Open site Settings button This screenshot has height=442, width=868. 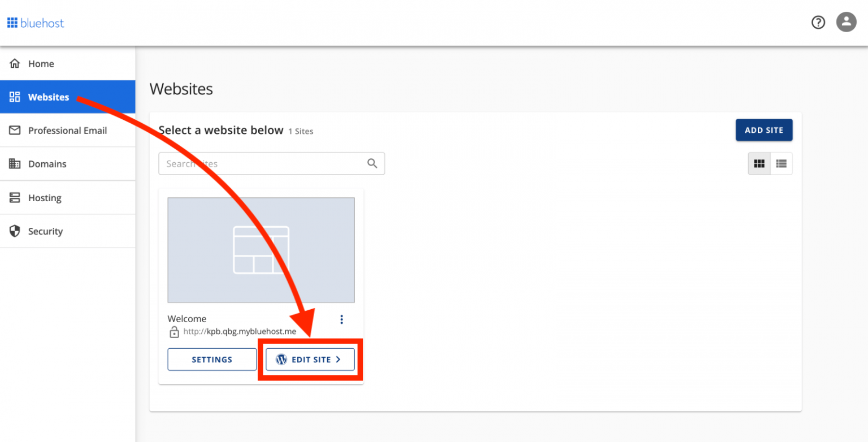212,359
